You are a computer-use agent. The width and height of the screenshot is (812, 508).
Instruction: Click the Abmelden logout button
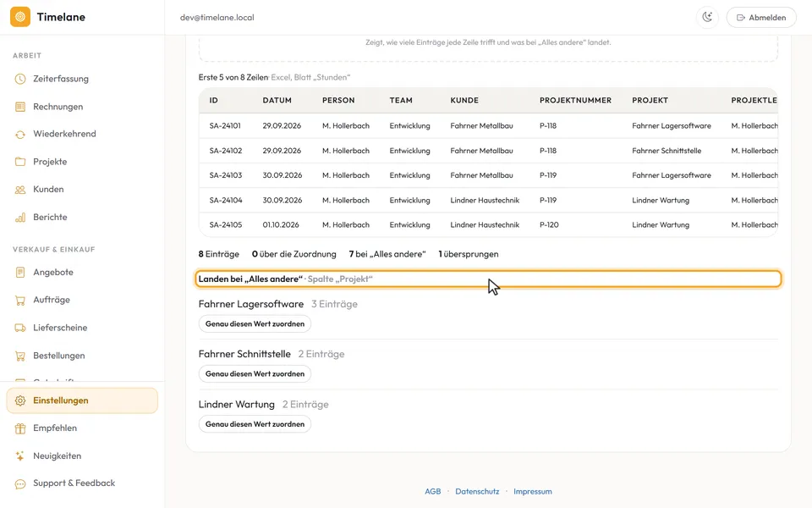(x=761, y=17)
